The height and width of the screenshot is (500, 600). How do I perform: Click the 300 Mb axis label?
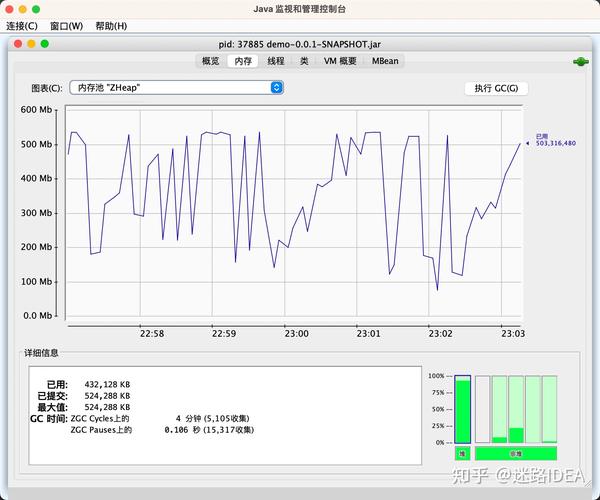coord(36,213)
